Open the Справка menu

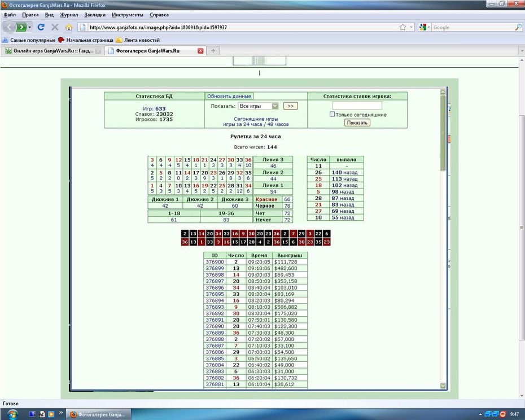point(159,15)
